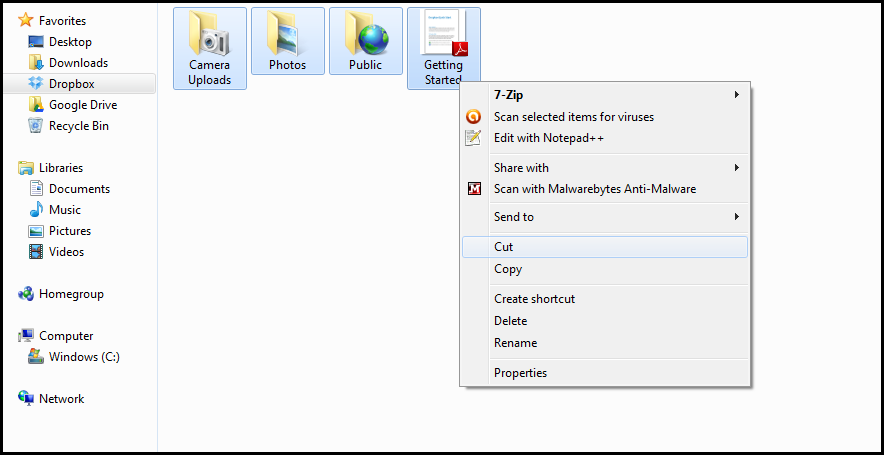Screen dimensions: 884x455
Task: Click the Photos folder name
Action: tap(288, 65)
